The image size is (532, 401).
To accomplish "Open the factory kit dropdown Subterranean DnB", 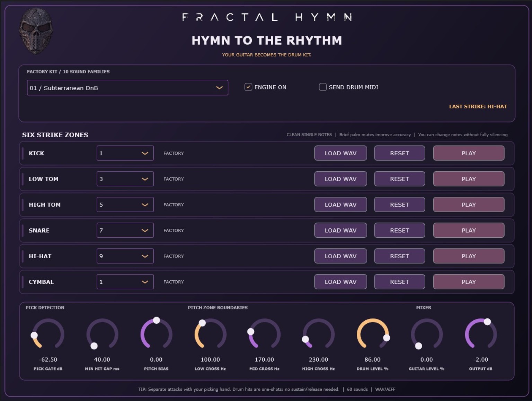I will tap(127, 88).
